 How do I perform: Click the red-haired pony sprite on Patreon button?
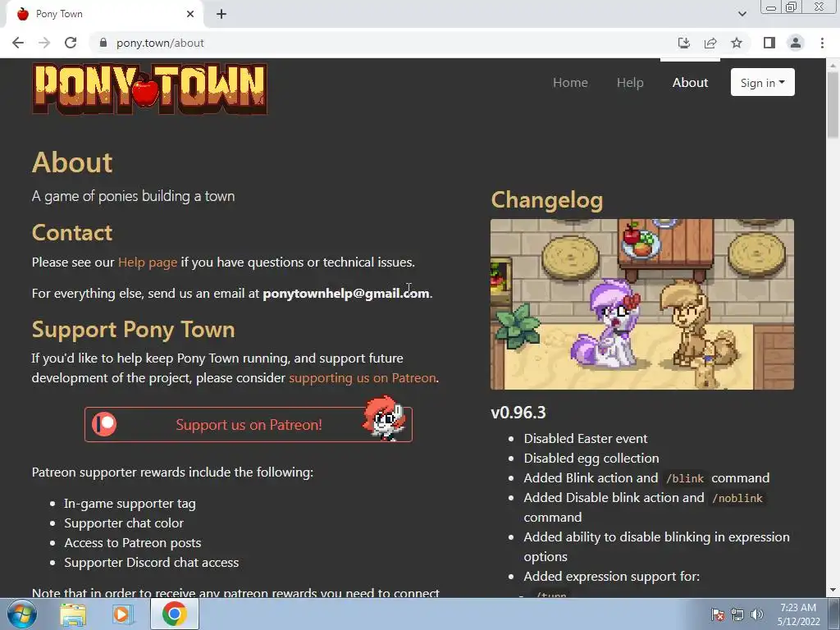(384, 418)
